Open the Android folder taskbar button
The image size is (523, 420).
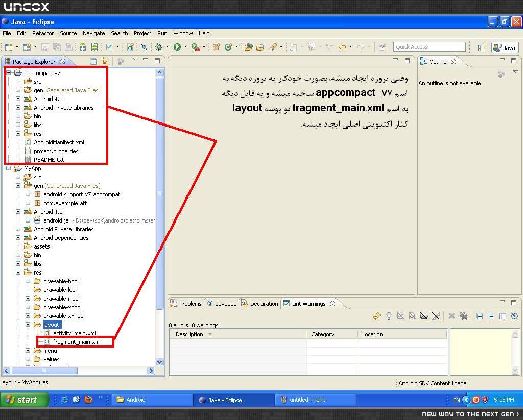[x=152, y=400]
